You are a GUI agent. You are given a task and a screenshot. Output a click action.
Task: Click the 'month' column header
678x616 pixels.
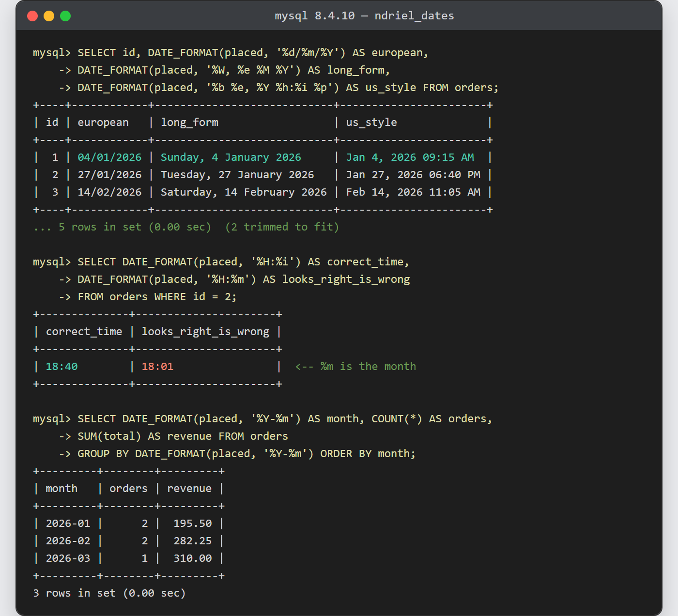click(x=62, y=489)
